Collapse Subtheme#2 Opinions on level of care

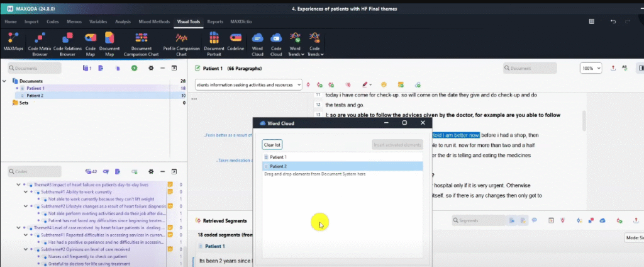point(25,249)
